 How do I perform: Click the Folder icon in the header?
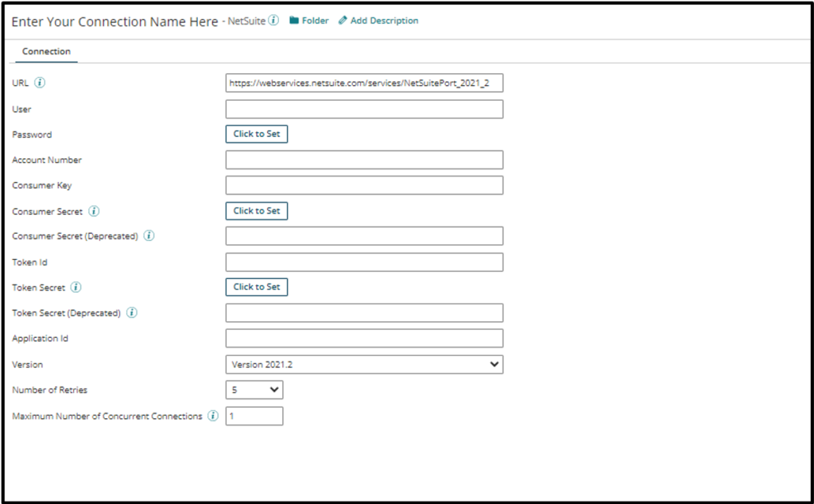tap(294, 21)
